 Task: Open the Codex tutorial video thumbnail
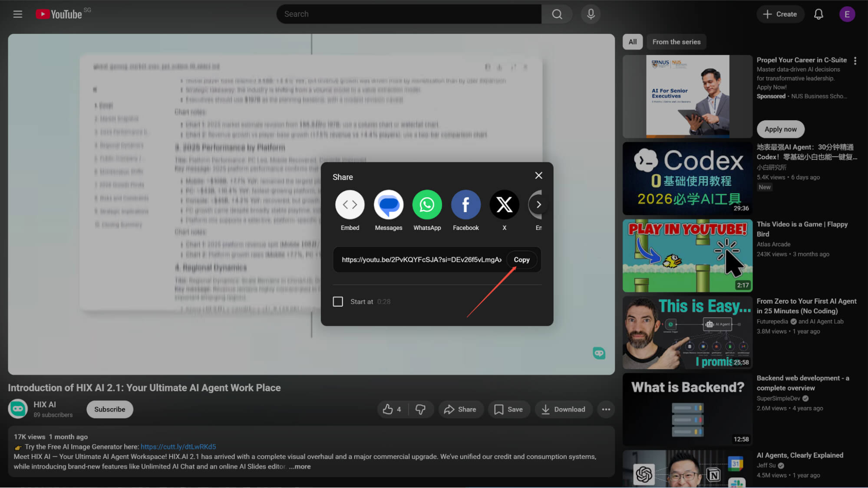coord(687,179)
